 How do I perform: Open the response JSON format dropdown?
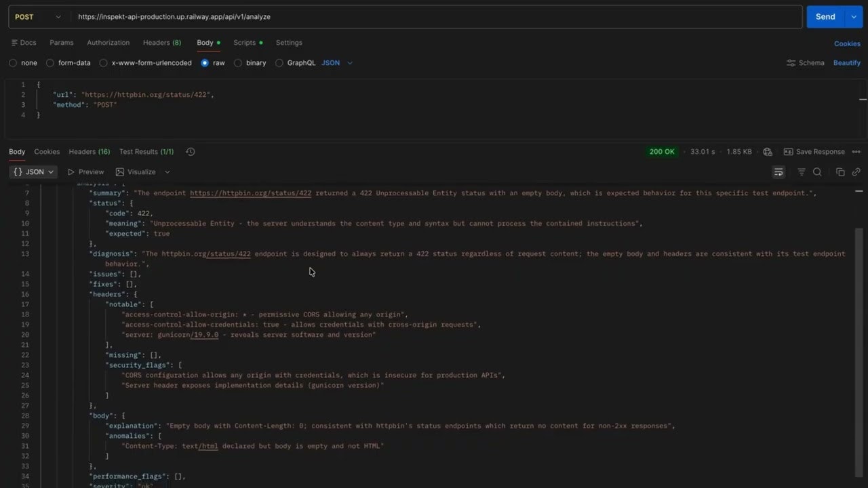[33, 172]
